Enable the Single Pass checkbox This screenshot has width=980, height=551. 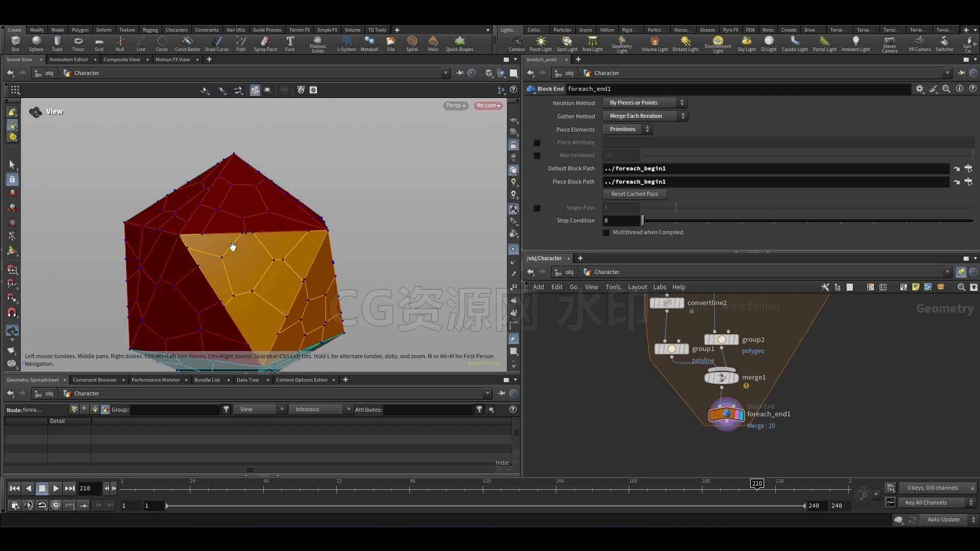tap(537, 208)
